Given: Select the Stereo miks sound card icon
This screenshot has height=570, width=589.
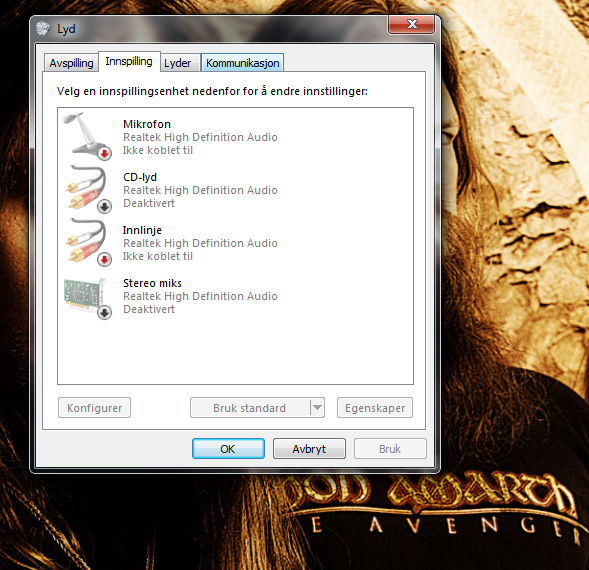Looking at the screenshot, I should [x=88, y=298].
